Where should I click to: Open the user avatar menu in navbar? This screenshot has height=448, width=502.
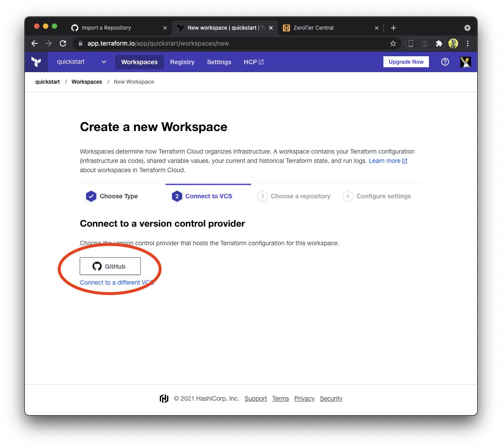[x=466, y=62]
